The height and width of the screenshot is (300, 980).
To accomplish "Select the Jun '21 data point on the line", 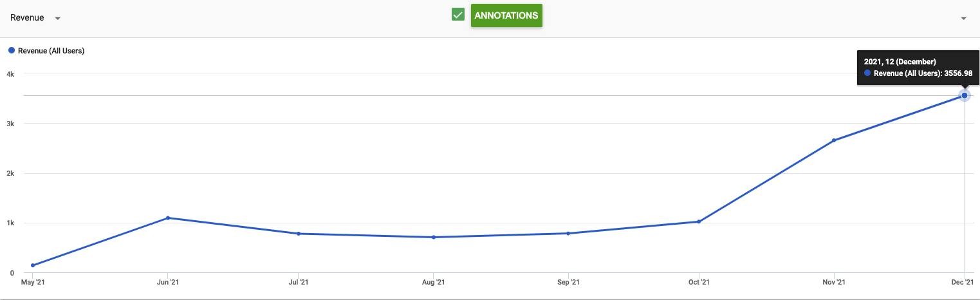I will coord(168,218).
